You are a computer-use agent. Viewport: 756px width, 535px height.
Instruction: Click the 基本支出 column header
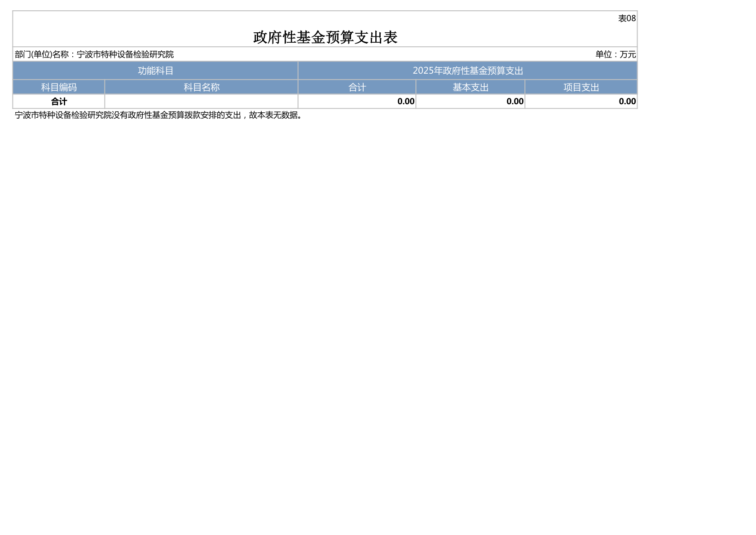470,87
